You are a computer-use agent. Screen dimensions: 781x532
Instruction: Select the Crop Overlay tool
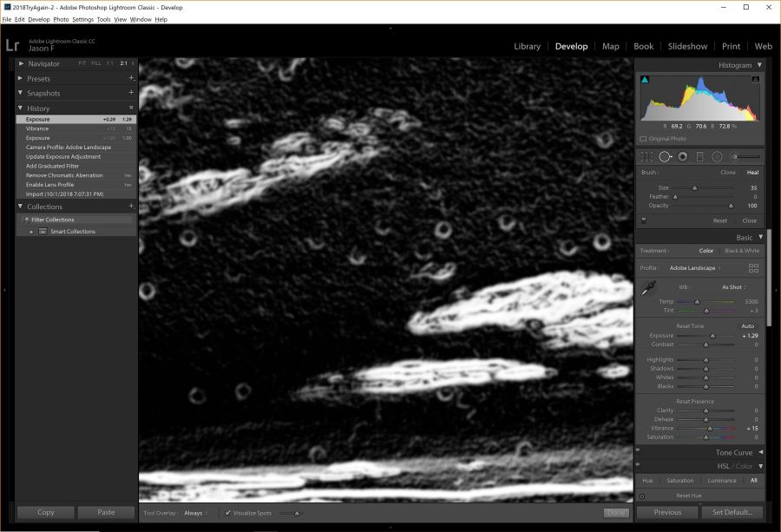[x=646, y=156]
